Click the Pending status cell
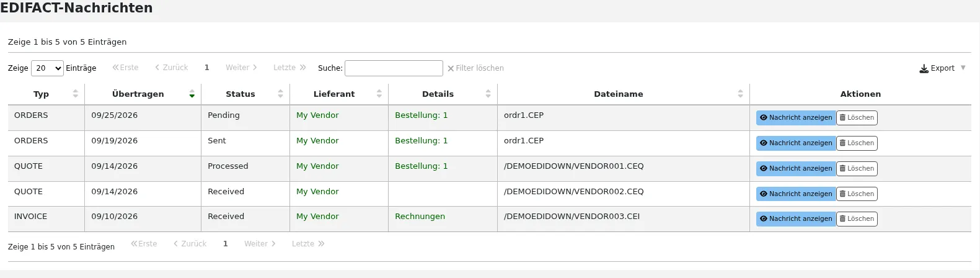The width and height of the screenshot is (980, 278). pos(245,118)
